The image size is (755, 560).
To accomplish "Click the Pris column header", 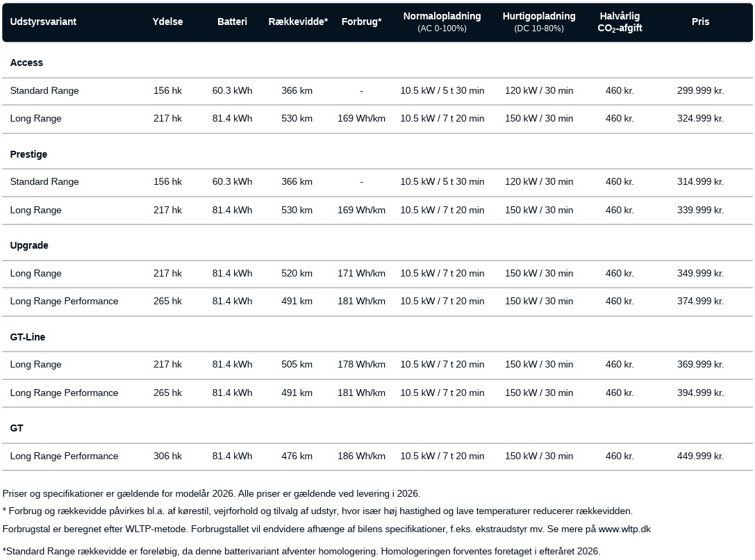I will [x=700, y=22].
